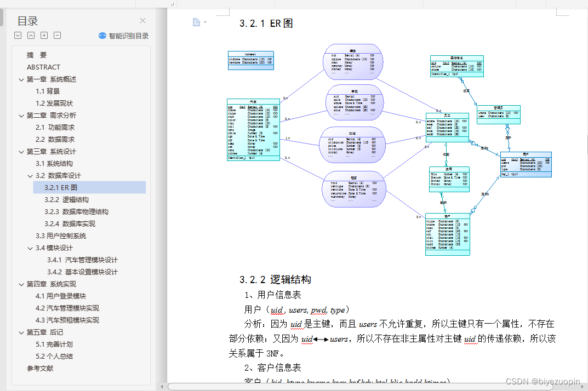Select 1.2 发展现状 in outline
The height and width of the screenshot is (391, 588).
54,103
